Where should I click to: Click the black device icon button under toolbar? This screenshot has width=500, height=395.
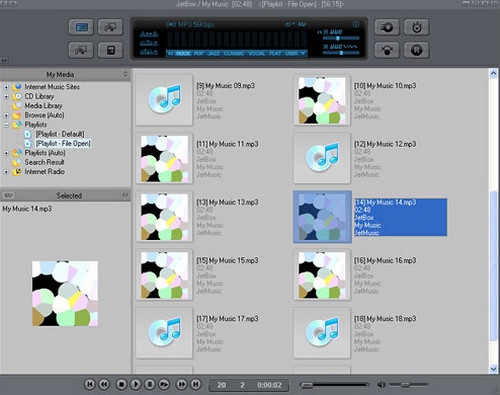(110, 50)
